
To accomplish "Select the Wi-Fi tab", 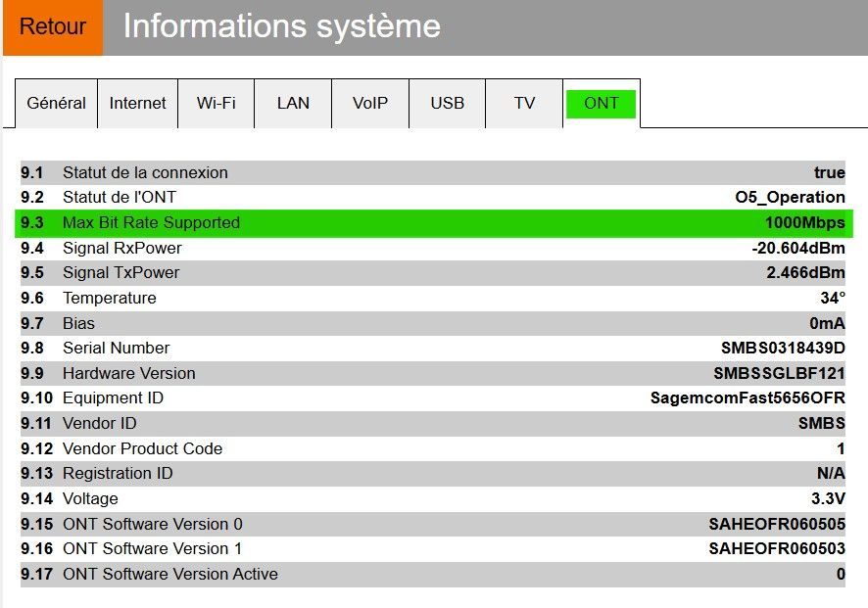I will point(216,103).
